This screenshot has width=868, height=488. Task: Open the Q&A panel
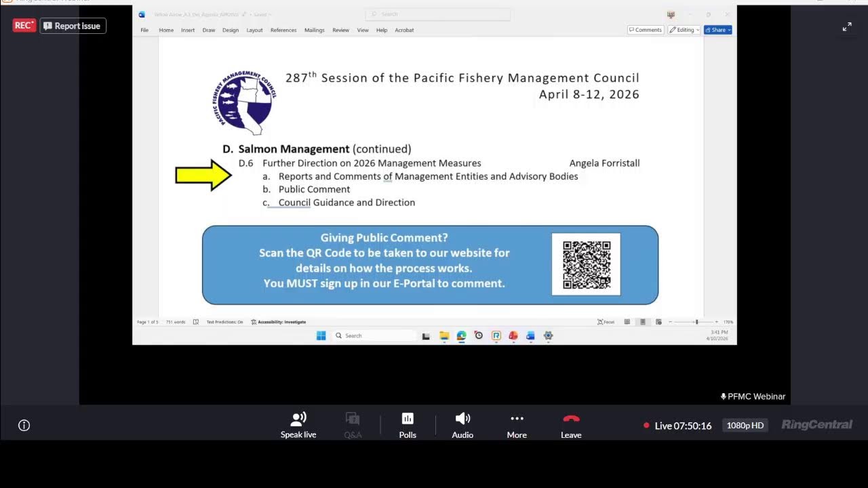coord(353,425)
